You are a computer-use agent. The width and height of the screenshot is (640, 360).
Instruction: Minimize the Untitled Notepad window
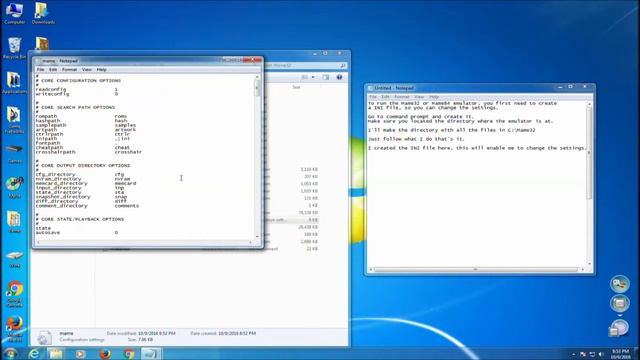tap(560, 87)
